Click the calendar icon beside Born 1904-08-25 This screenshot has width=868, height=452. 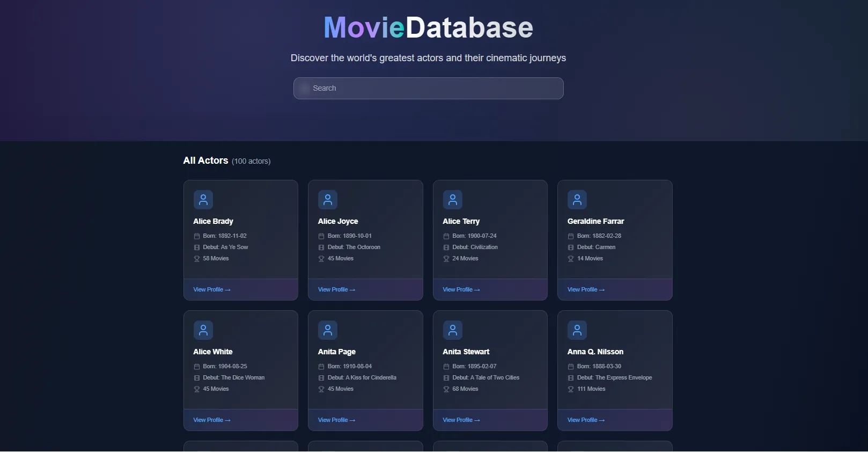(197, 367)
